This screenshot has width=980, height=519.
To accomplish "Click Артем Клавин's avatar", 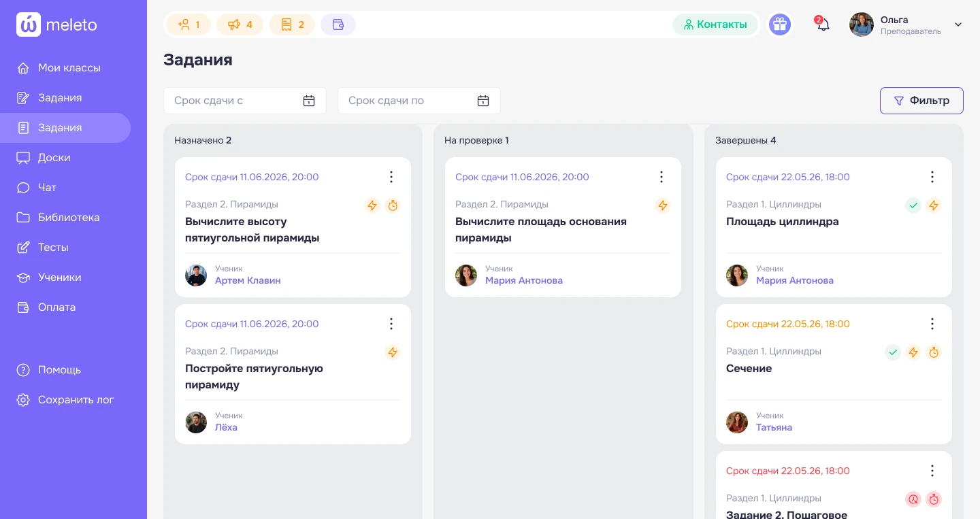I will tap(196, 275).
